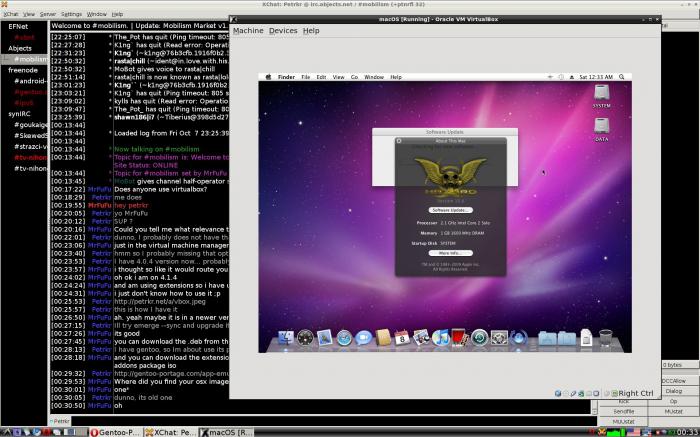Open XChat Server menu
Viewport: 700px width, 437px height.
click(48, 14)
